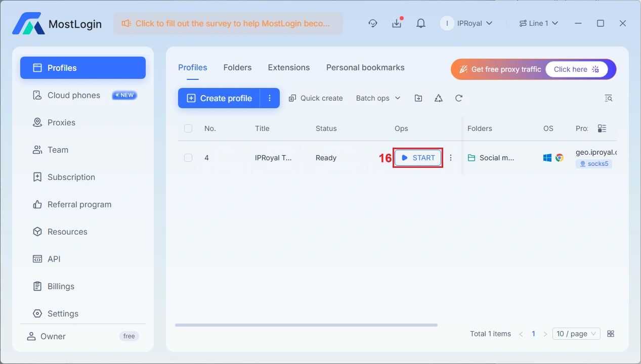The width and height of the screenshot is (641, 364).
Task: Open the Line 1 dropdown
Action: coord(539,23)
